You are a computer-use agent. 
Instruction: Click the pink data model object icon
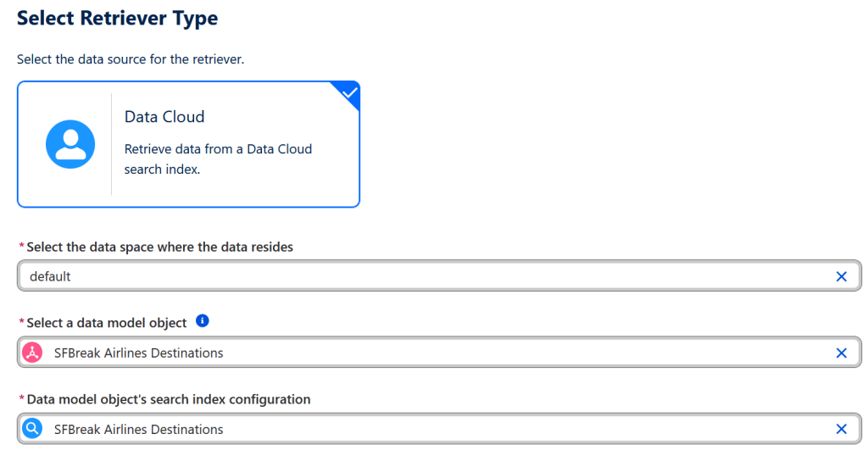(32, 353)
